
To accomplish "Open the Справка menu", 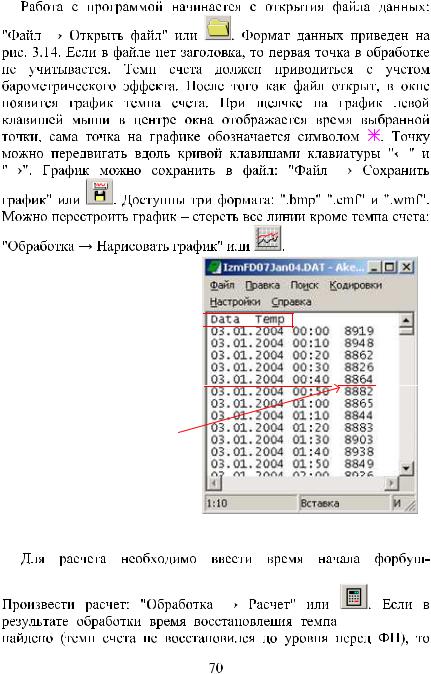I will tap(291, 302).
